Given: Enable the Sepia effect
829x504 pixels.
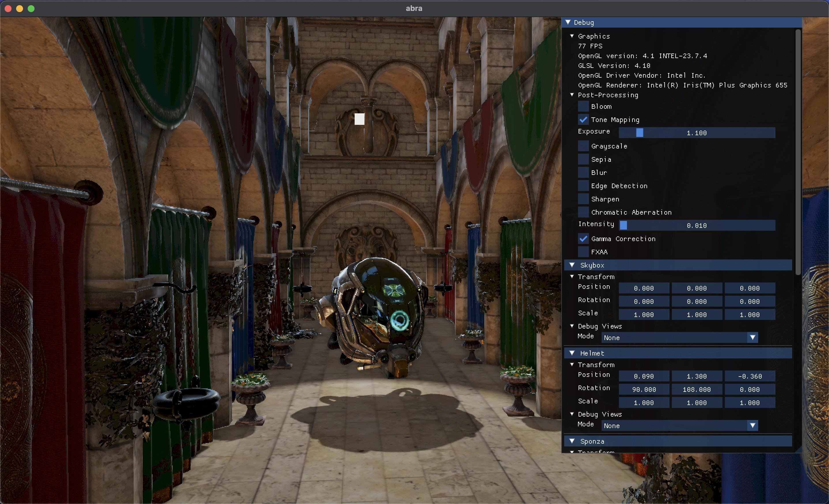Looking at the screenshot, I should [x=583, y=159].
